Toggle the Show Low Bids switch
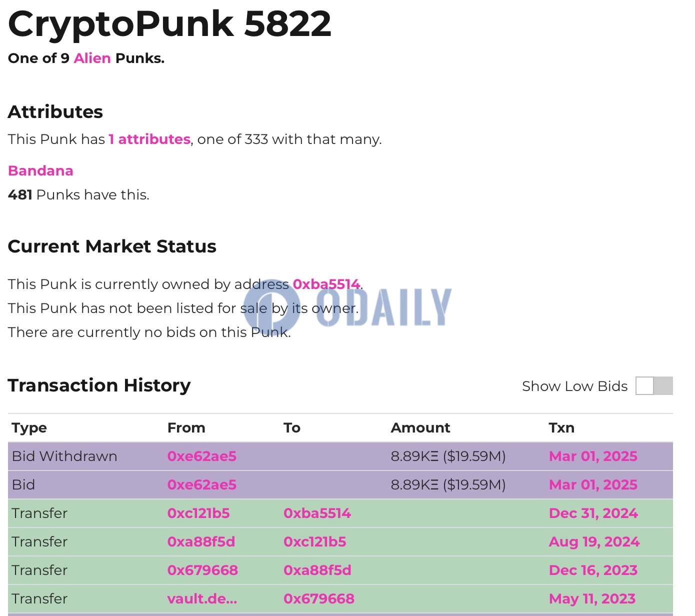This screenshot has height=616, width=695. pos(653,386)
